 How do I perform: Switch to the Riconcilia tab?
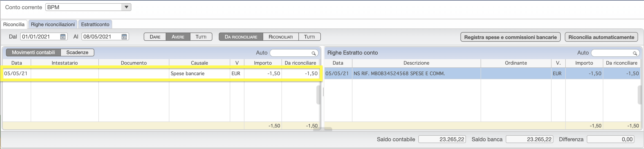14,24
